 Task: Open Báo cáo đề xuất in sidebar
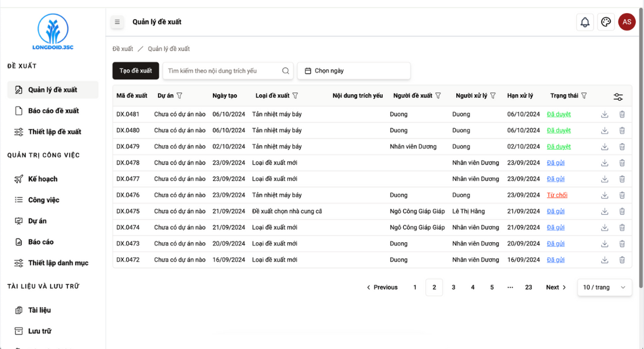click(x=53, y=111)
